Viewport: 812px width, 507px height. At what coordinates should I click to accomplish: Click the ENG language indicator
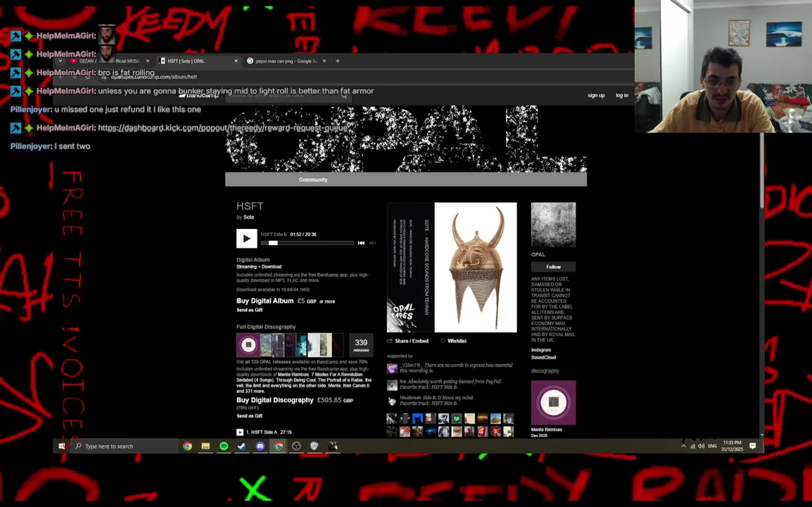coord(712,446)
